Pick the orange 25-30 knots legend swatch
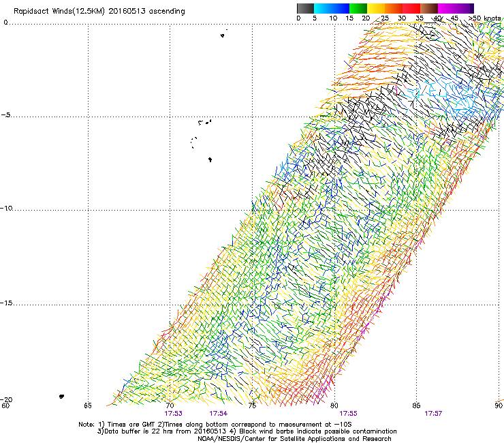The height and width of the screenshot is (443, 504). pyautogui.click(x=394, y=8)
